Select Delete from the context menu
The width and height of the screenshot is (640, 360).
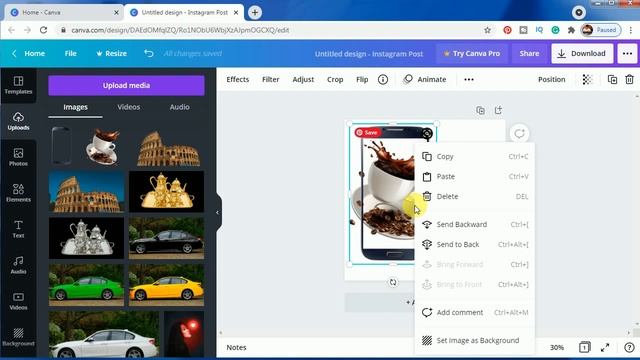click(x=474, y=197)
